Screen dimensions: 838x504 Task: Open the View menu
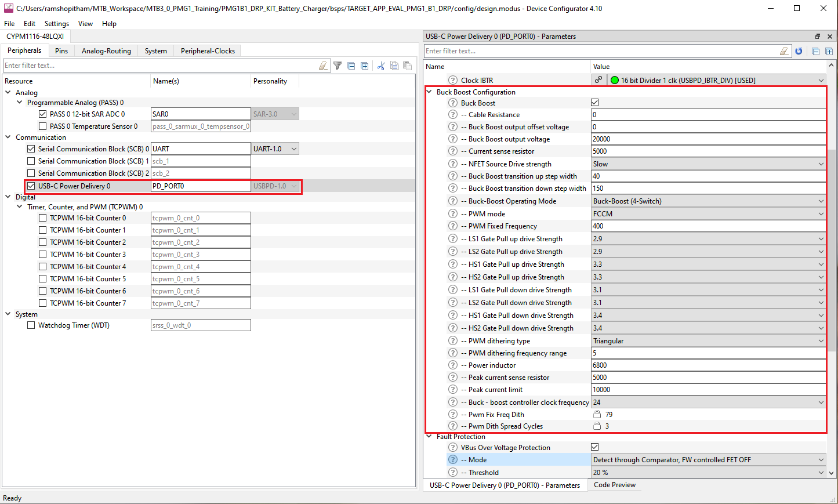pos(85,24)
